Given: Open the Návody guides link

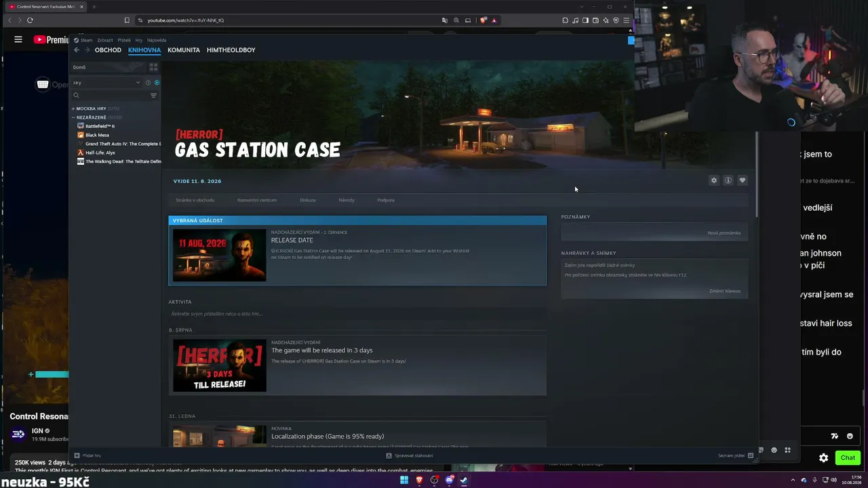Looking at the screenshot, I should tap(347, 200).
